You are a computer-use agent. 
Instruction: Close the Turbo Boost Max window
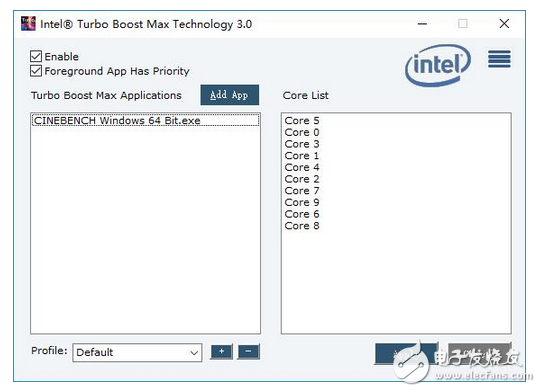coord(504,24)
